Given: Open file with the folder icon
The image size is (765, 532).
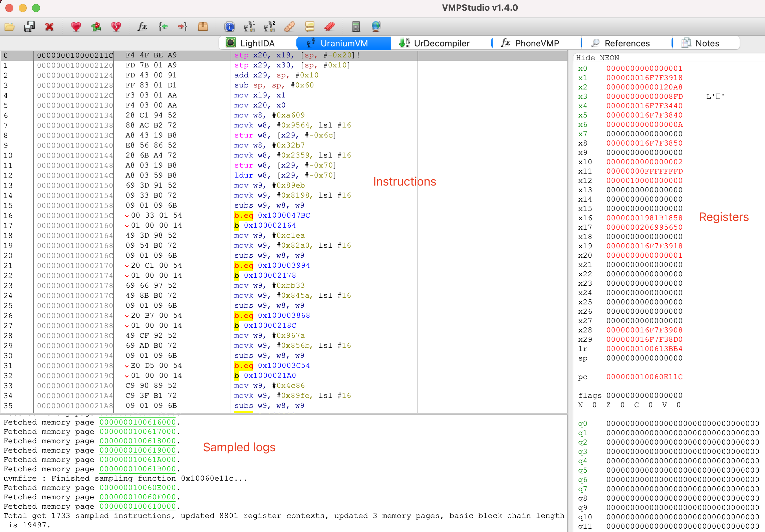Looking at the screenshot, I should pyautogui.click(x=9, y=26).
